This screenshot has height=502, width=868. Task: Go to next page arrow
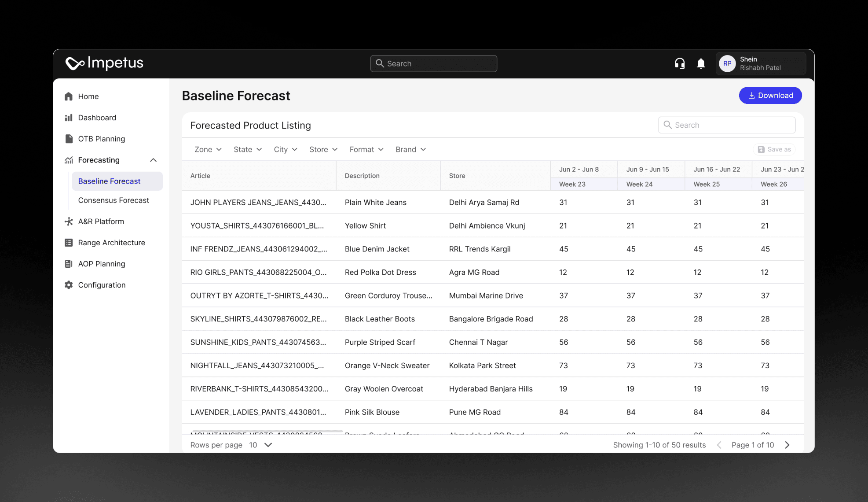click(x=787, y=445)
